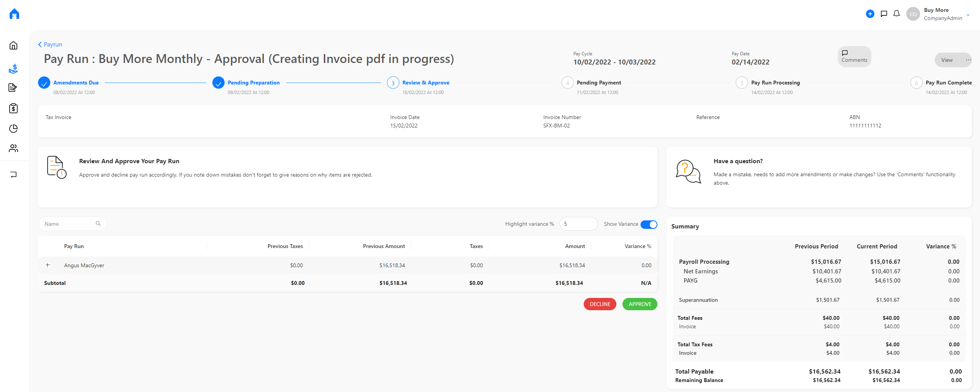Screen dimensions: 980x392
Task: Expand the Angus MacGyver row
Action: click(x=48, y=265)
